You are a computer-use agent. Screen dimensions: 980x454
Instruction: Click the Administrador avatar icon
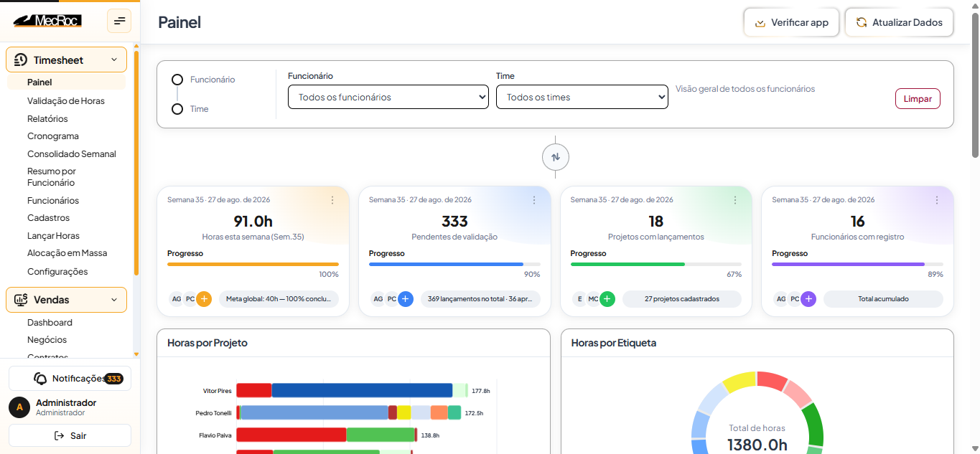point(19,407)
